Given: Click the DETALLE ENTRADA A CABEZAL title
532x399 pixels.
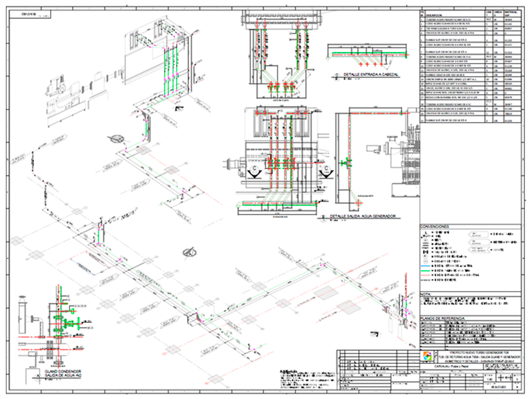Looking at the screenshot, I should click(x=371, y=75).
